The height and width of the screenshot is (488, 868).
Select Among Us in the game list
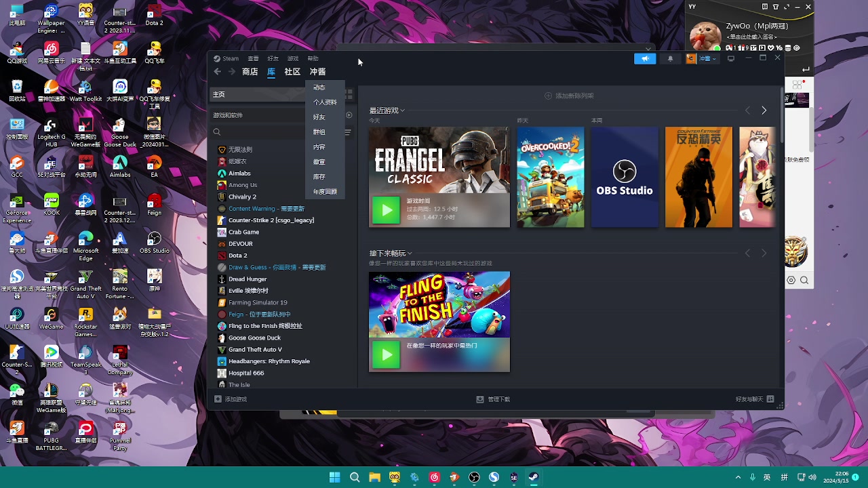click(243, 185)
